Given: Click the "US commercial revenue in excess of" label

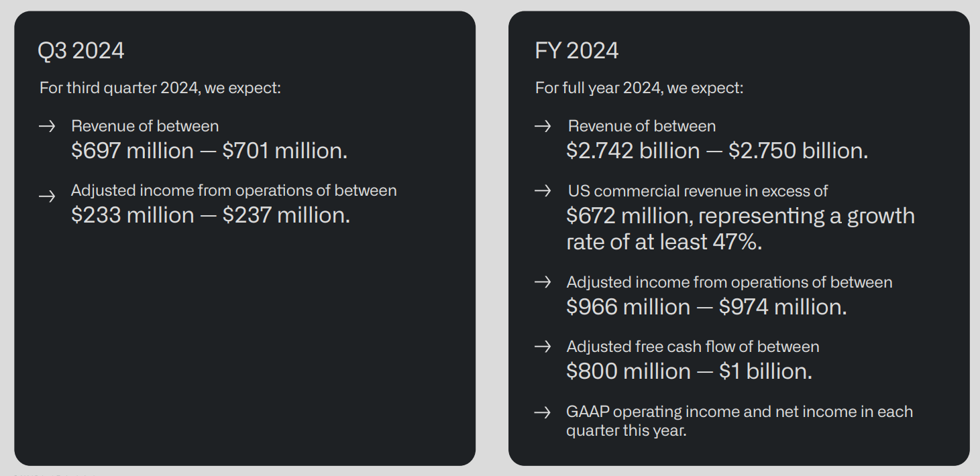Looking at the screenshot, I should (698, 191).
